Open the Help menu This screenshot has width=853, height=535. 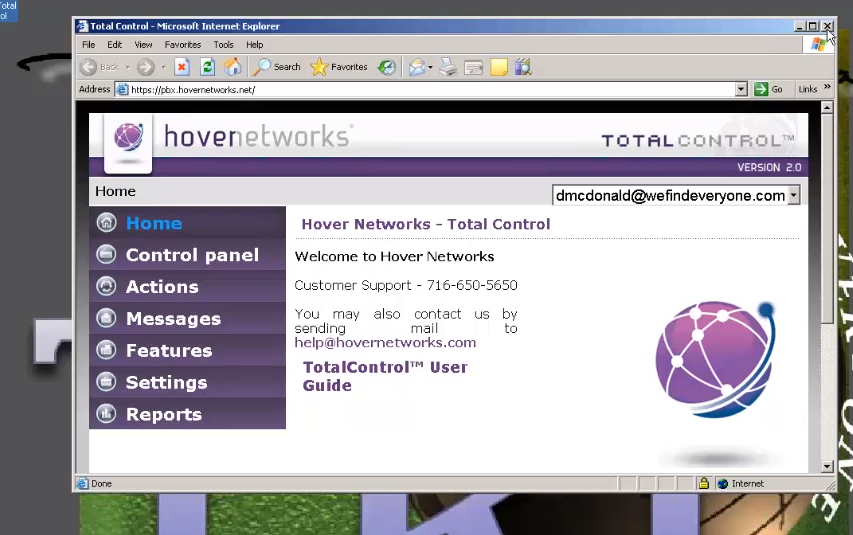coord(254,45)
